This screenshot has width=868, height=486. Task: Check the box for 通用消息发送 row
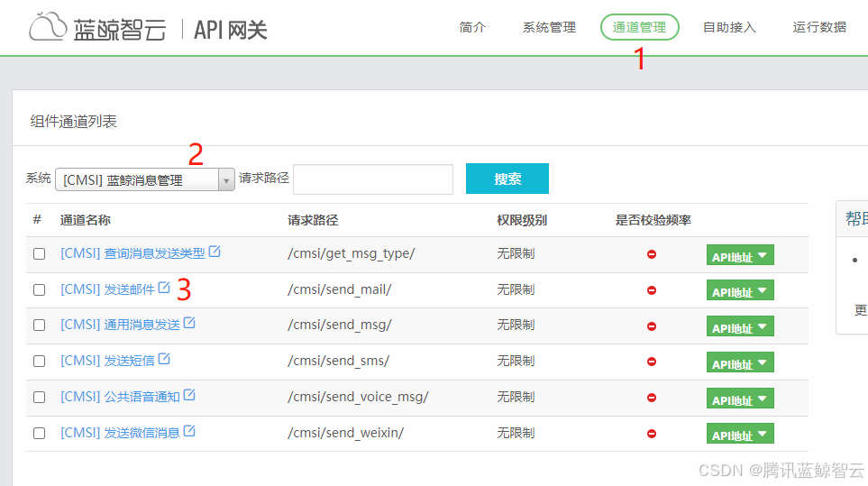coord(40,325)
